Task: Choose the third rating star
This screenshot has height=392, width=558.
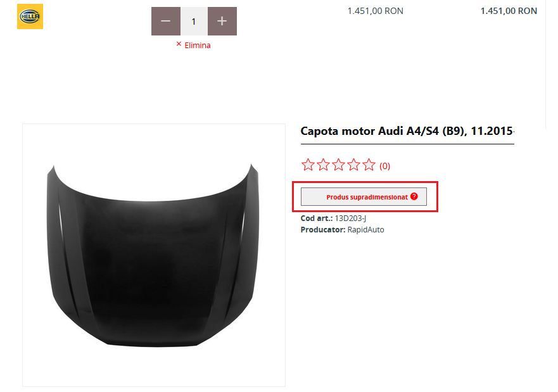Action: coord(338,166)
